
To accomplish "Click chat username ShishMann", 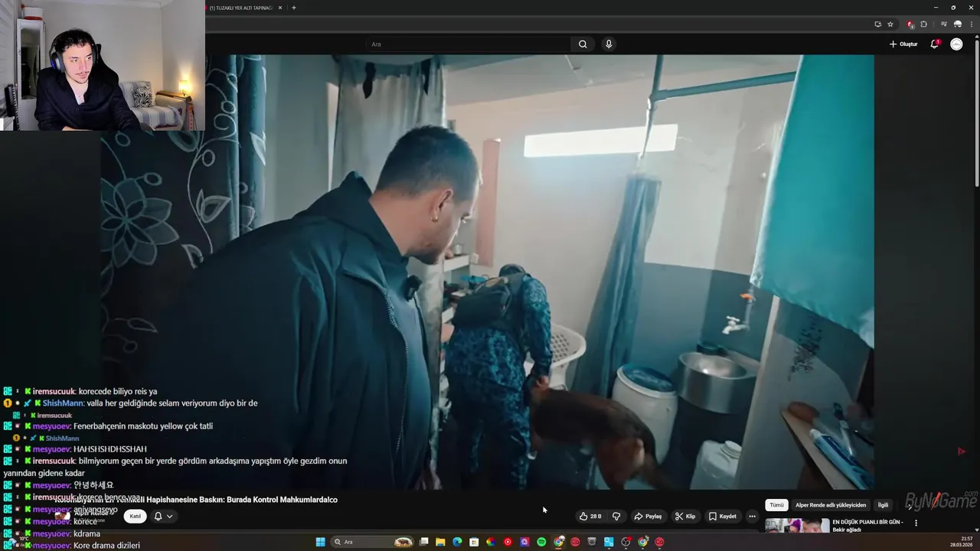I will pos(63,403).
